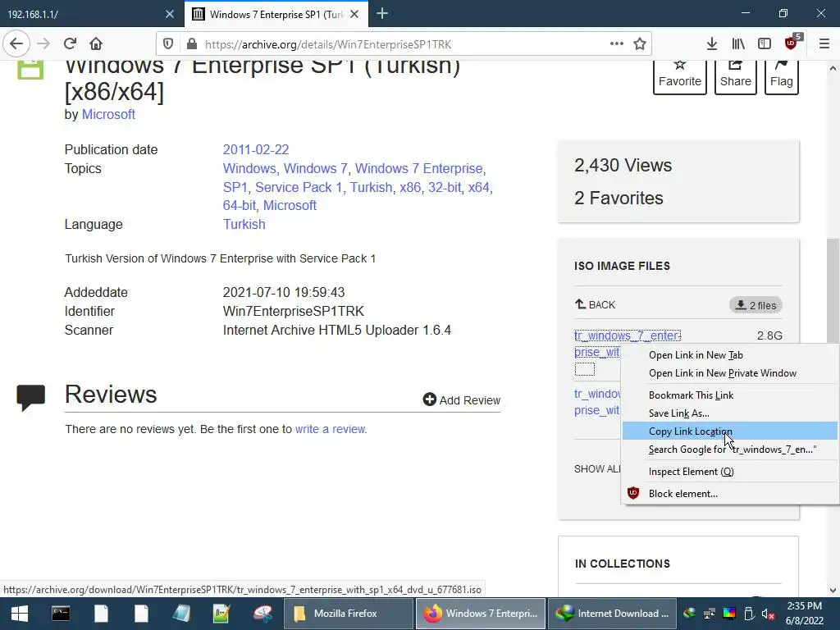This screenshot has height=630, width=840.
Task: Open the page actions three-dot menu
Action: coord(617,44)
